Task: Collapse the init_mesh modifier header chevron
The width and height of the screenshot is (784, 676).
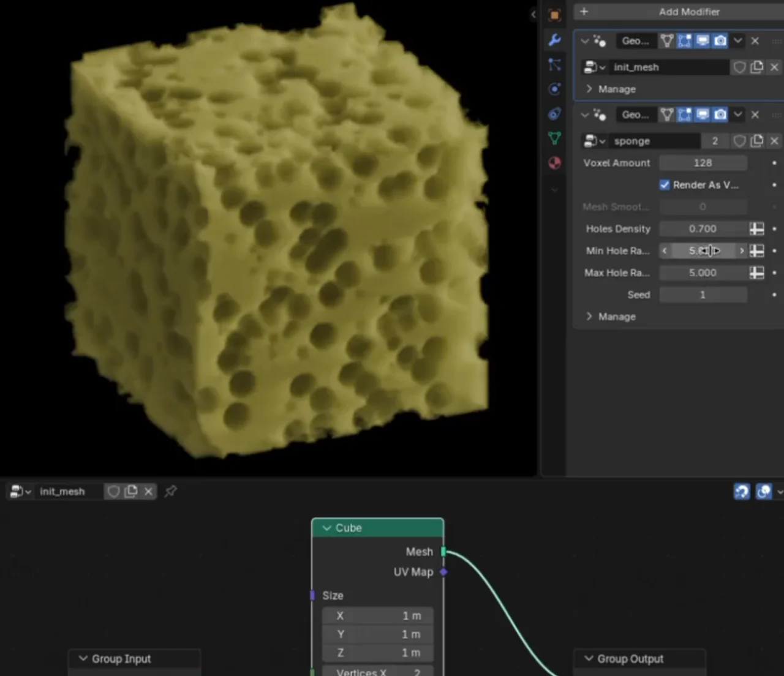Action: pos(585,40)
